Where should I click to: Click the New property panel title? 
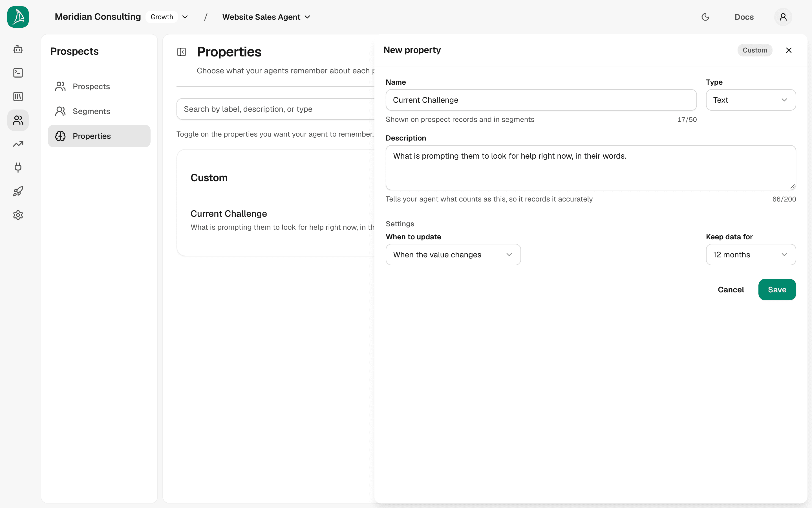point(412,50)
